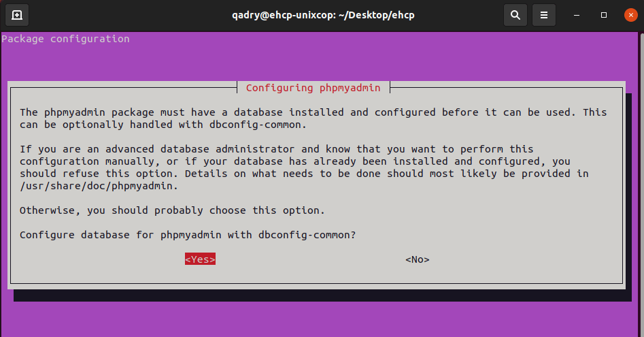Viewport: 644px width, 337px height.
Task: Click line starting 'configuration manually, or if your'
Action: click(295, 161)
